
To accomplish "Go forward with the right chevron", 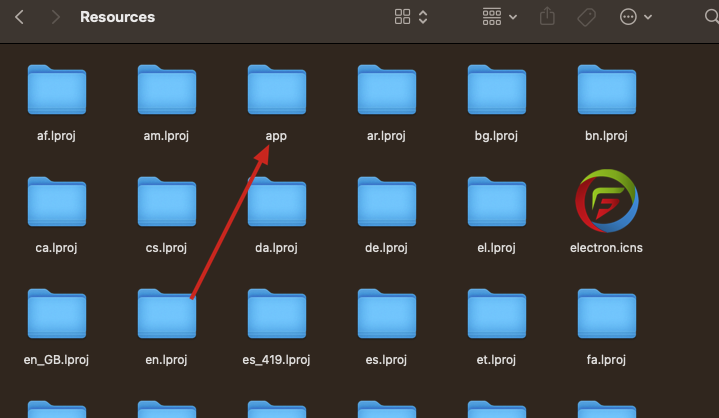I will coord(55,17).
